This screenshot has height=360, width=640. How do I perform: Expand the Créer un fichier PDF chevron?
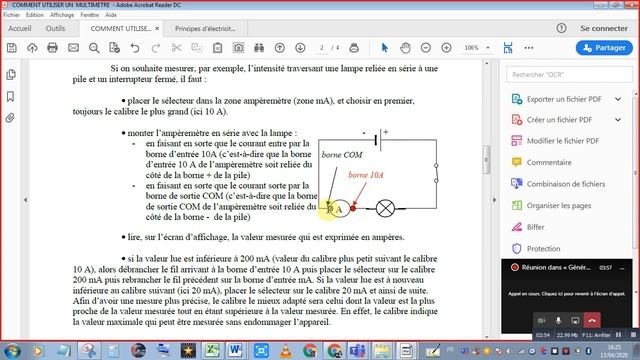click(x=618, y=120)
